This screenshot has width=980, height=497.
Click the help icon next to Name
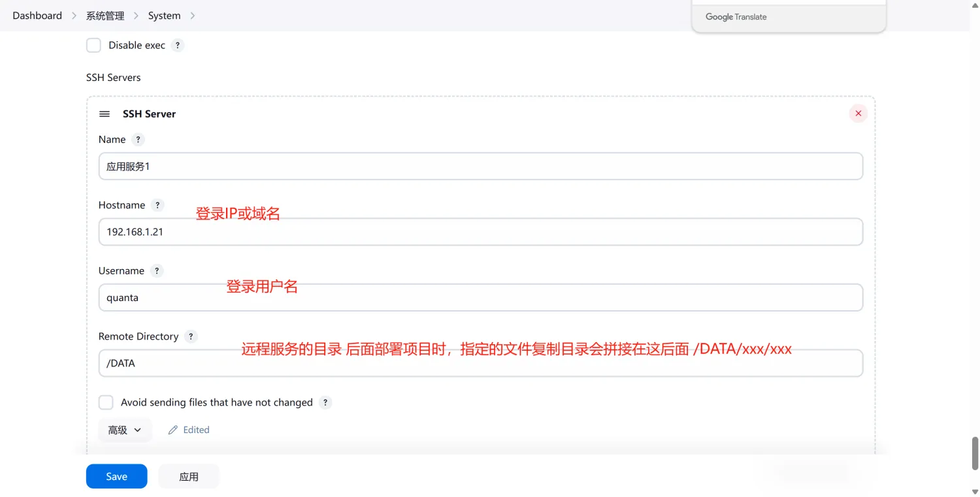point(138,139)
